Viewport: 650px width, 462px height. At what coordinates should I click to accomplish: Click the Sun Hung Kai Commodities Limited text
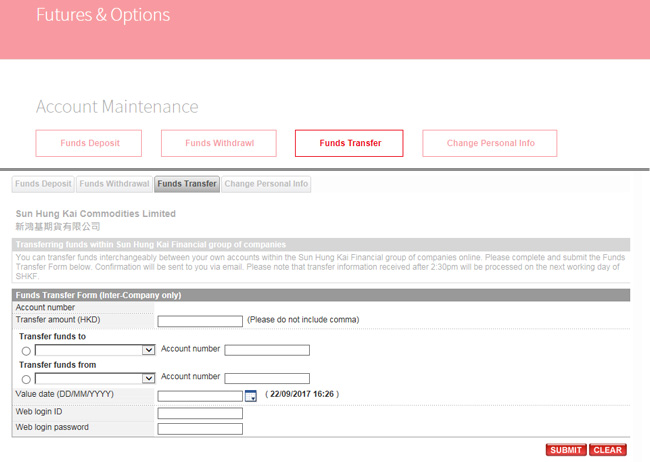click(96, 214)
